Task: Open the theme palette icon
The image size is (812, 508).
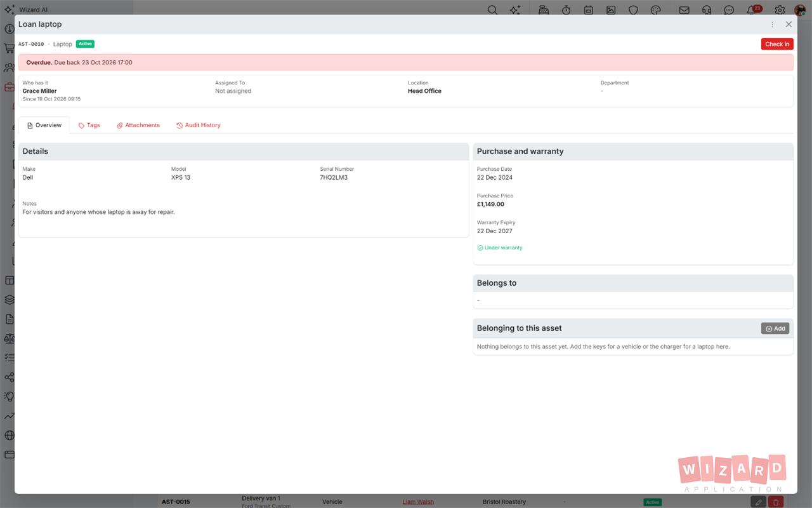Action: tap(656, 10)
